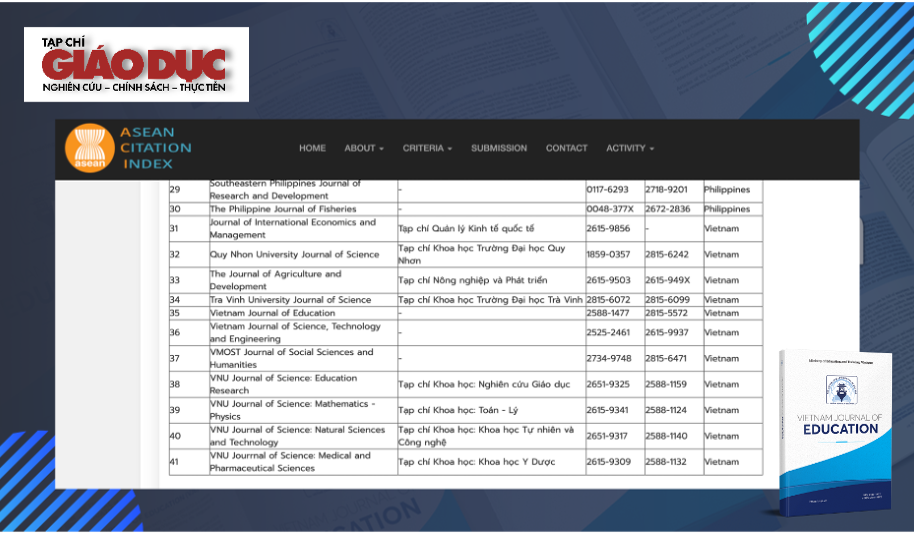This screenshot has height=533, width=914.
Task: Click Tra Vinh University Journal of Science
Action: [290, 300]
